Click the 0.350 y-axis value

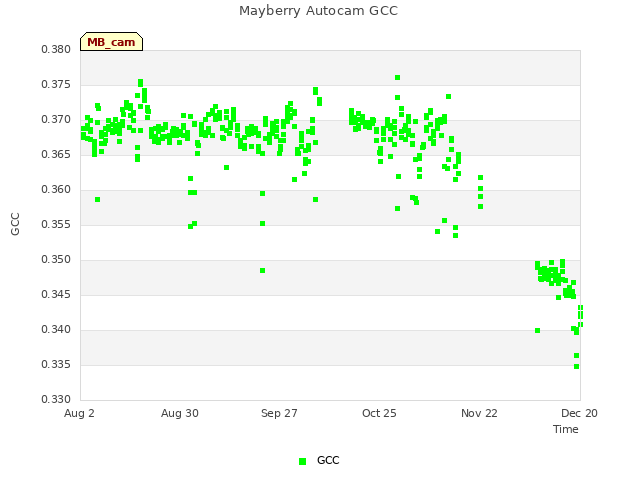[56, 260]
